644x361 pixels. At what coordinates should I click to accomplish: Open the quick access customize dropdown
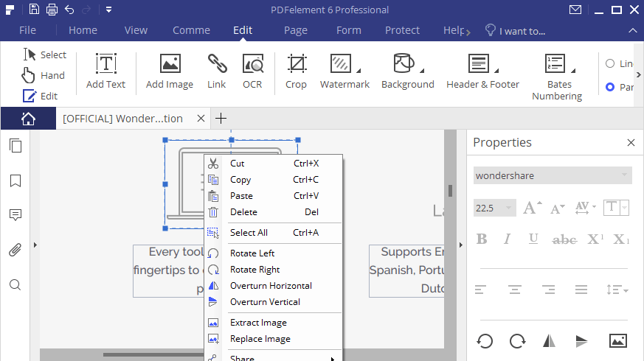tap(109, 10)
